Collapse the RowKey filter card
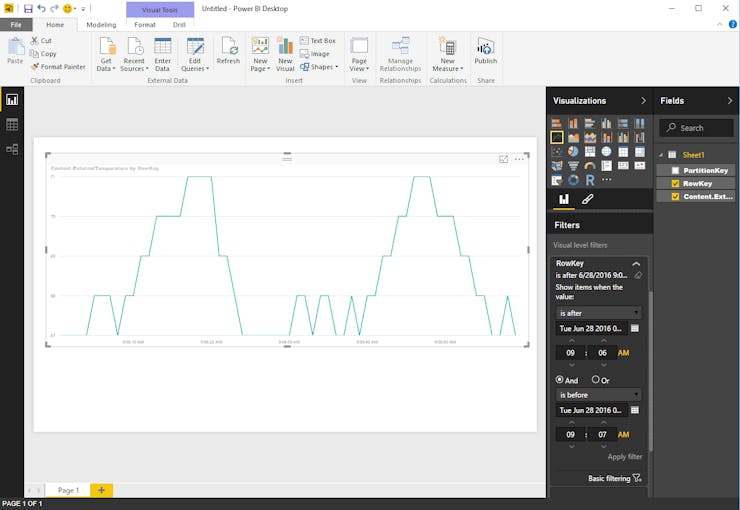The height and width of the screenshot is (510, 740). coord(636,264)
